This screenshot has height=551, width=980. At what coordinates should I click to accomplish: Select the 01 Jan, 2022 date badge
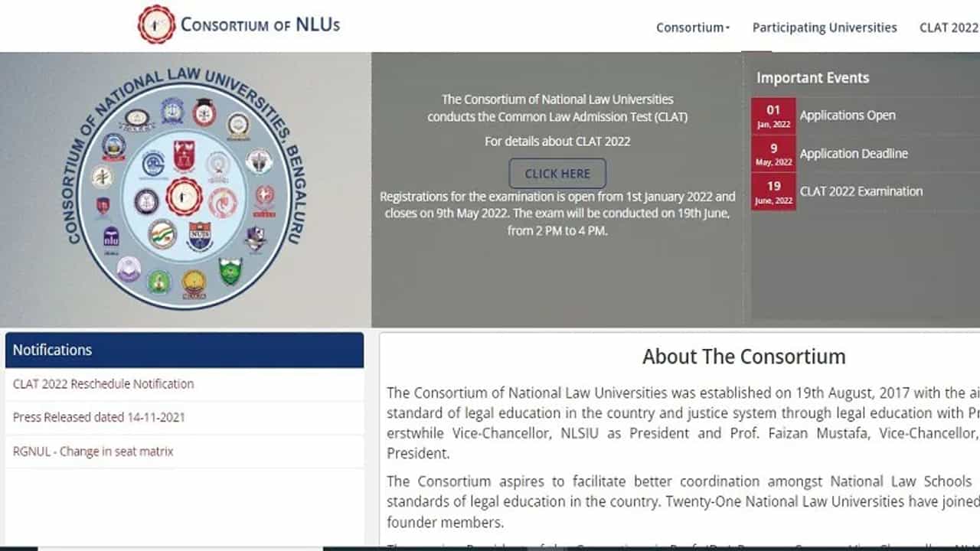[773, 116]
